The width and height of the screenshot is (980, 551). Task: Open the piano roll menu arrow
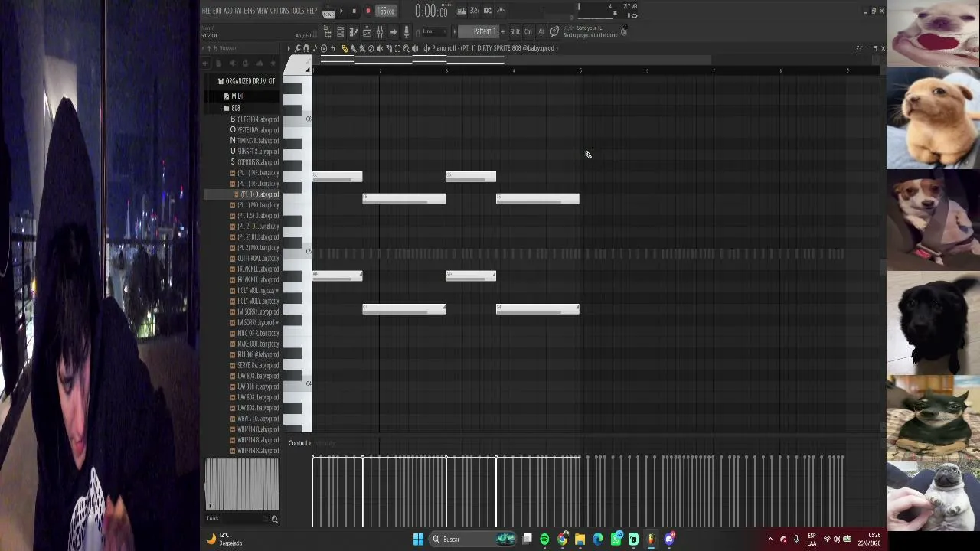pos(289,48)
